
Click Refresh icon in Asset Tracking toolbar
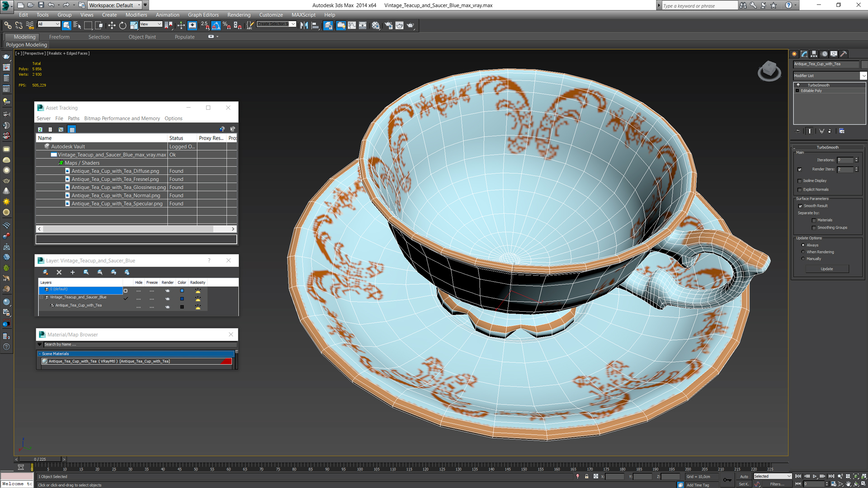[x=40, y=129]
